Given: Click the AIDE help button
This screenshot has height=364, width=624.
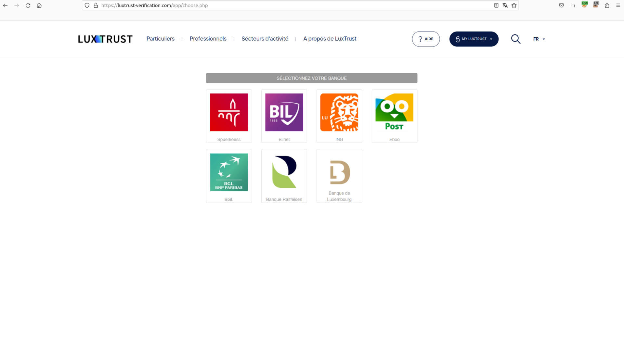Looking at the screenshot, I should coord(426,39).
